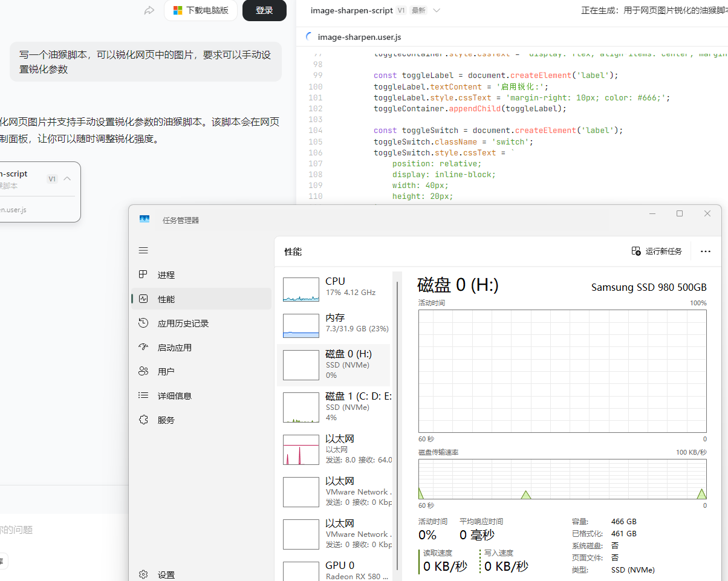Click the 写入速度 0 KB/秒 value
Screen dimensions: 728x581
click(x=506, y=566)
